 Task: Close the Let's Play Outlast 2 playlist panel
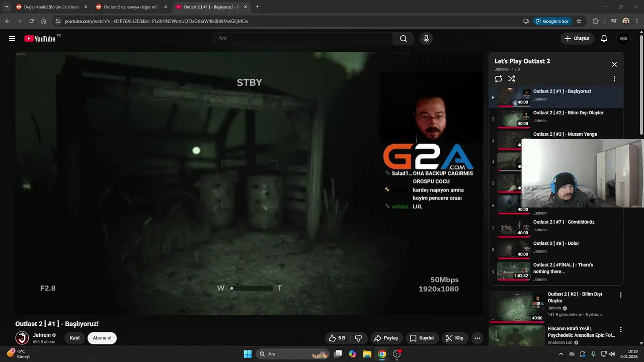point(614,64)
